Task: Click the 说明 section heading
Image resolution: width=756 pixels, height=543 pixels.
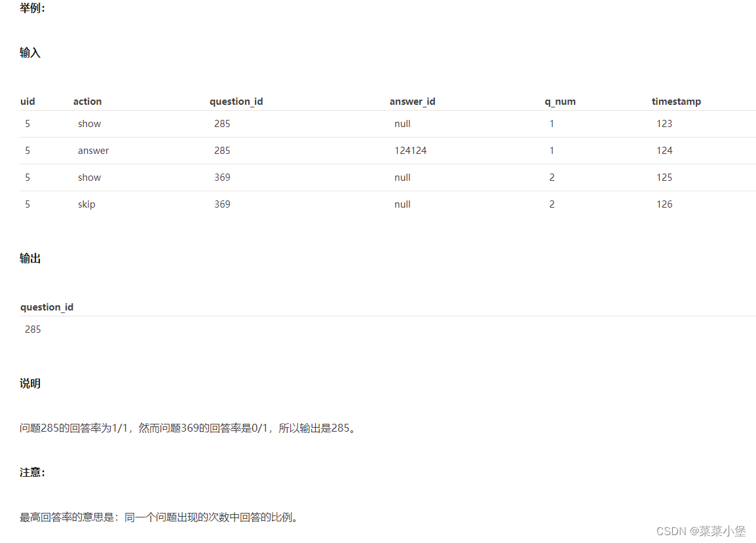Action: pyautogui.click(x=30, y=383)
